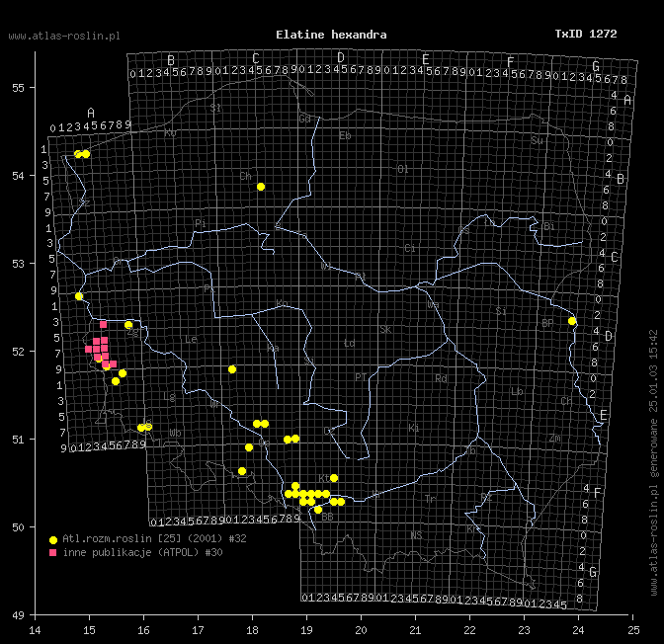The height and width of the screenshot is (644, 664).
Task: Click the 'Zm' city label
Action: (555, 439)
